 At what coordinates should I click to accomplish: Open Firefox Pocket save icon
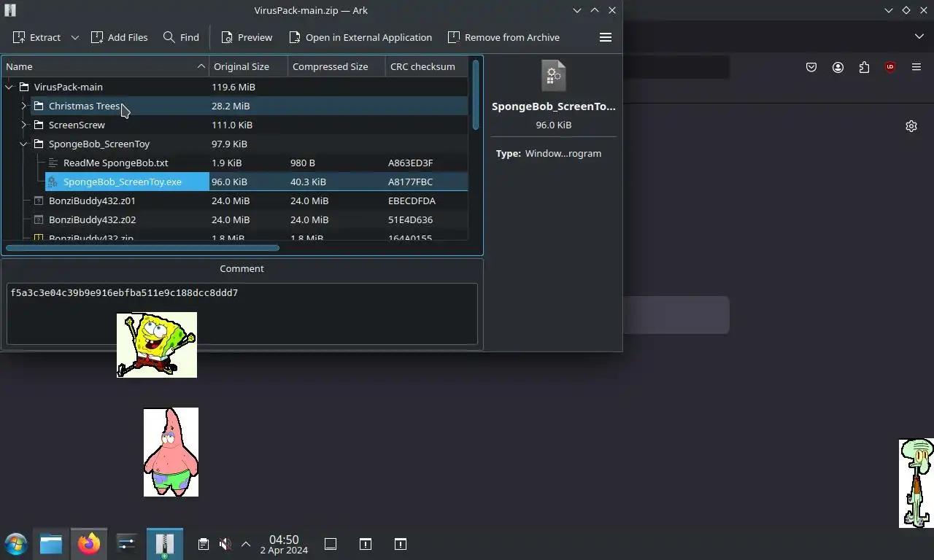[811, 67]
